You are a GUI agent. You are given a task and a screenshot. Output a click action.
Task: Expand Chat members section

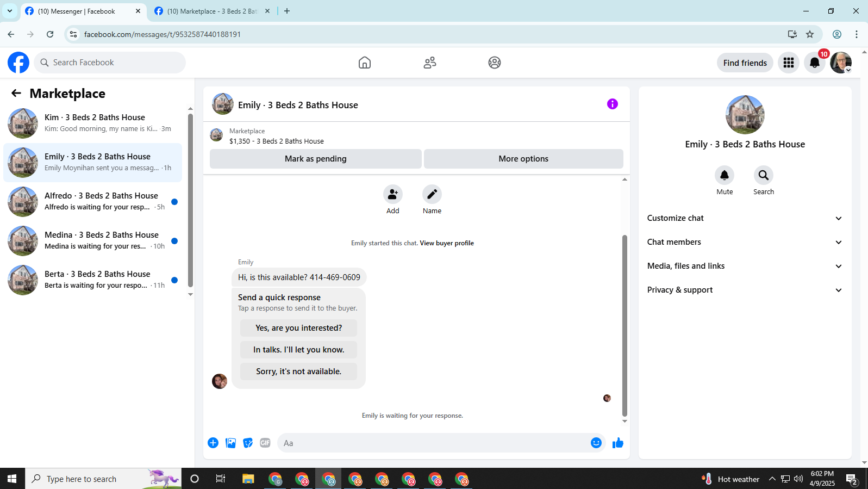tap(745, 242)
